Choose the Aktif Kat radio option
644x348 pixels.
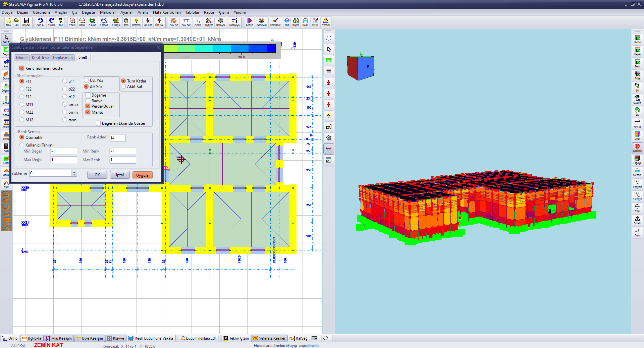123,86
